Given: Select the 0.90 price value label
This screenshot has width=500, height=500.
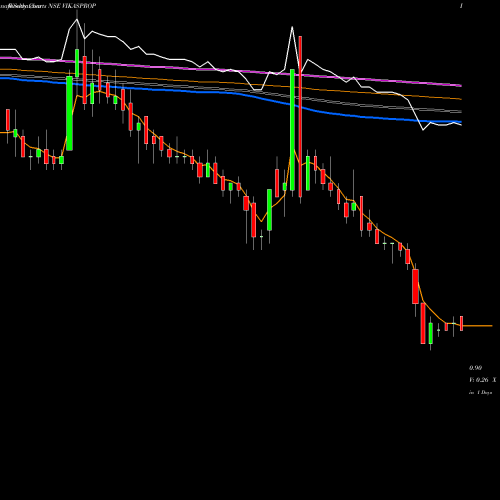Looking at the screenshot, I should pyautogui.click(x=475, y=368).
